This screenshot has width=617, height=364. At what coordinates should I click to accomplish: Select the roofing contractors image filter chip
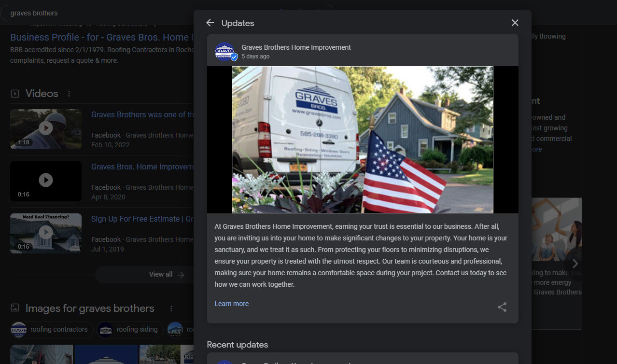(52, 330)
